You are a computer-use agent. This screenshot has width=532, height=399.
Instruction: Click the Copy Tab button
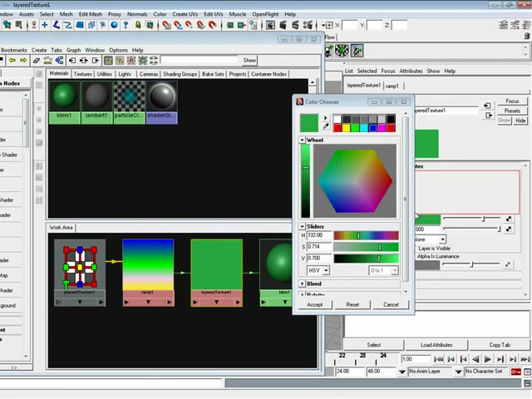(x=500, y=345)
